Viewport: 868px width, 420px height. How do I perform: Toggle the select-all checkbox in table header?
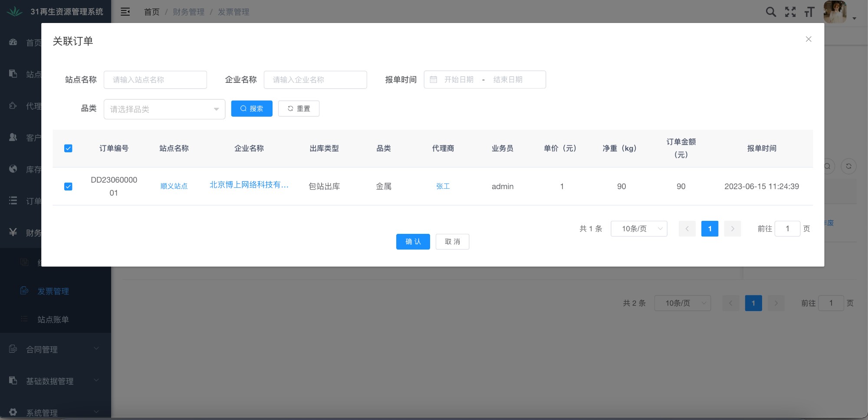68,148
